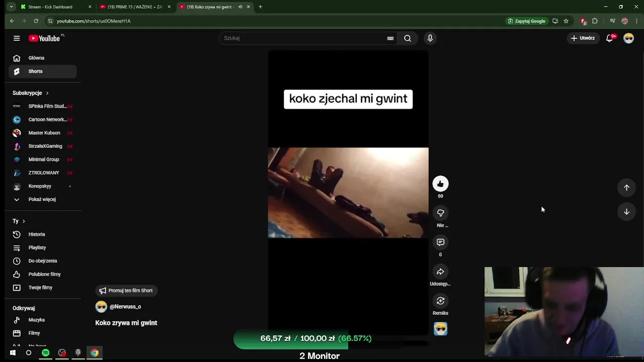The height and width of the screenshot is (362, 644).
Task: Mute the tab via speaker icon
Action: tap(240, 7)
